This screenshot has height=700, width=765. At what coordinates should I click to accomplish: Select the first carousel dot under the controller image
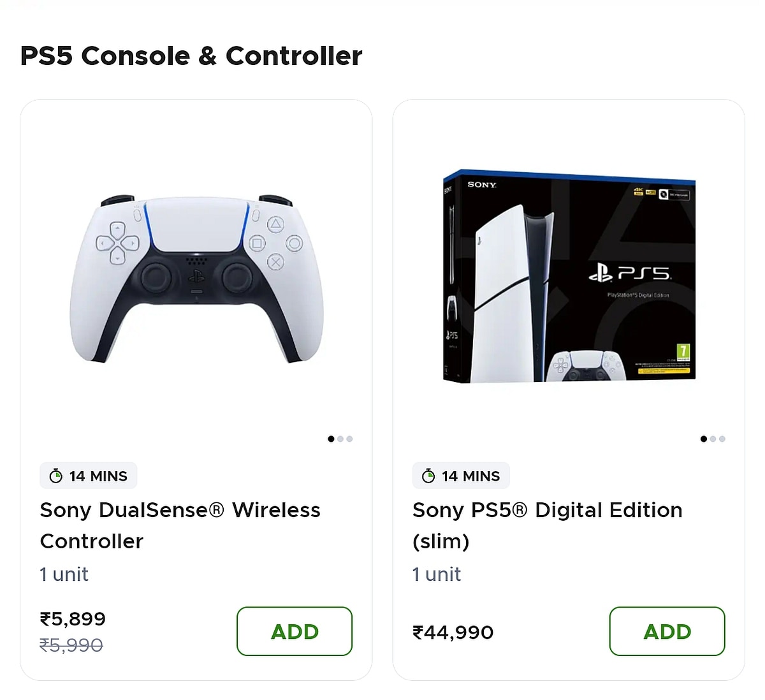tap(331, 439)
